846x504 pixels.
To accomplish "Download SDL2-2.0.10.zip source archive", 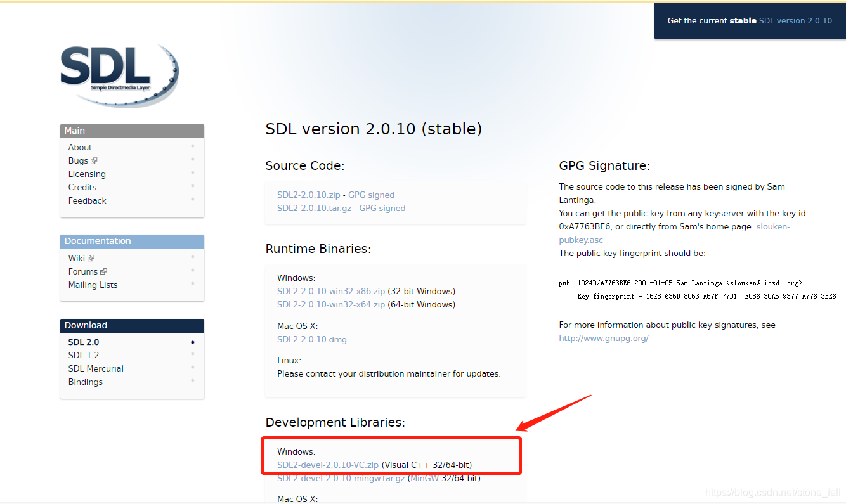I will tap(308, 195).
